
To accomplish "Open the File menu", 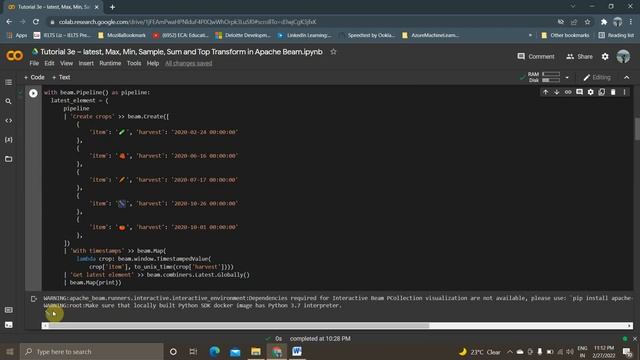I will [34, 63].
